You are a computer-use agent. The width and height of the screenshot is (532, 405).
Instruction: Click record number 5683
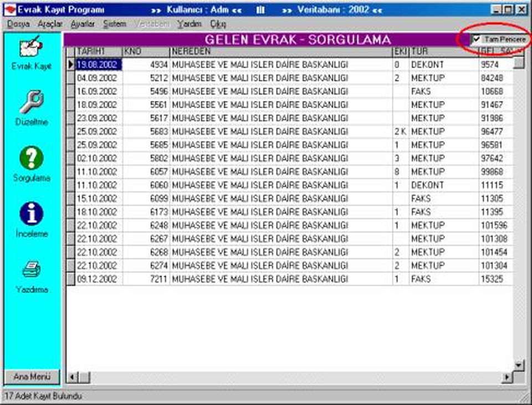146,132
